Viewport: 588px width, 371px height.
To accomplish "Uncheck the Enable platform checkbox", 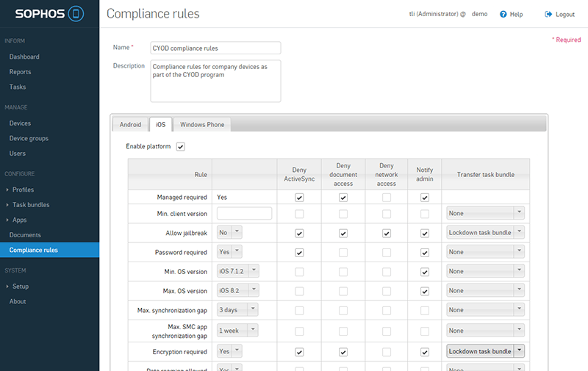I will pos(181,147).
